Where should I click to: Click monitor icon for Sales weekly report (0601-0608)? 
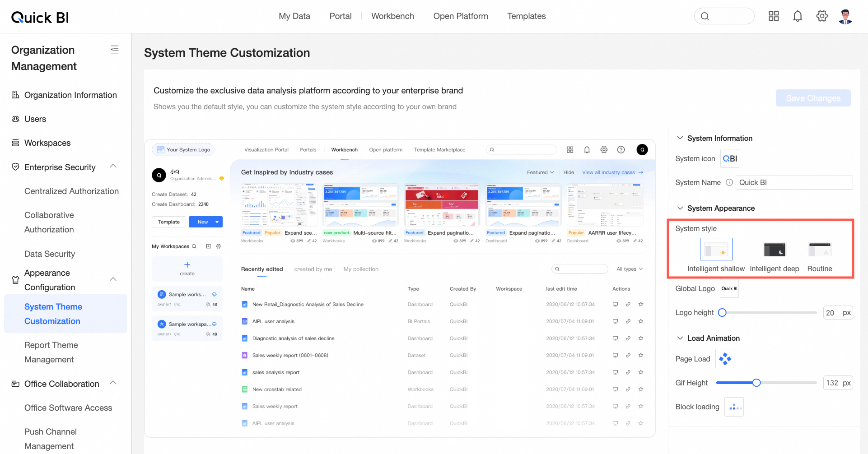coord(615,355)
